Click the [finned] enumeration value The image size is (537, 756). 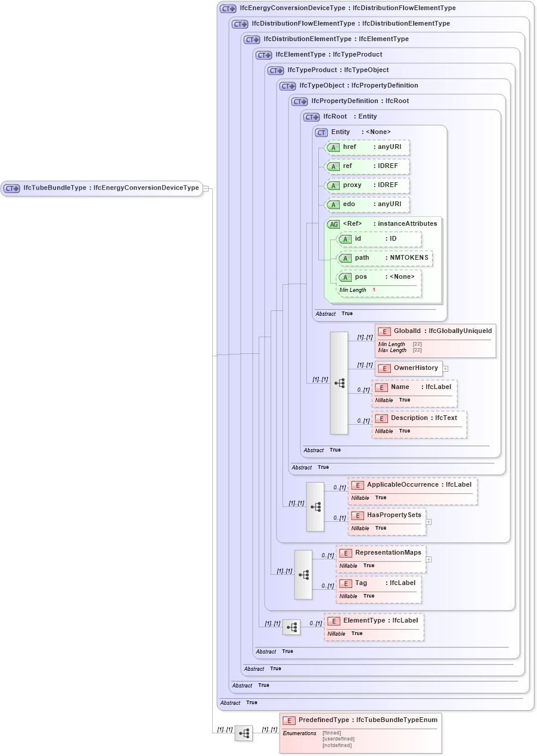(x=331, y=733)
